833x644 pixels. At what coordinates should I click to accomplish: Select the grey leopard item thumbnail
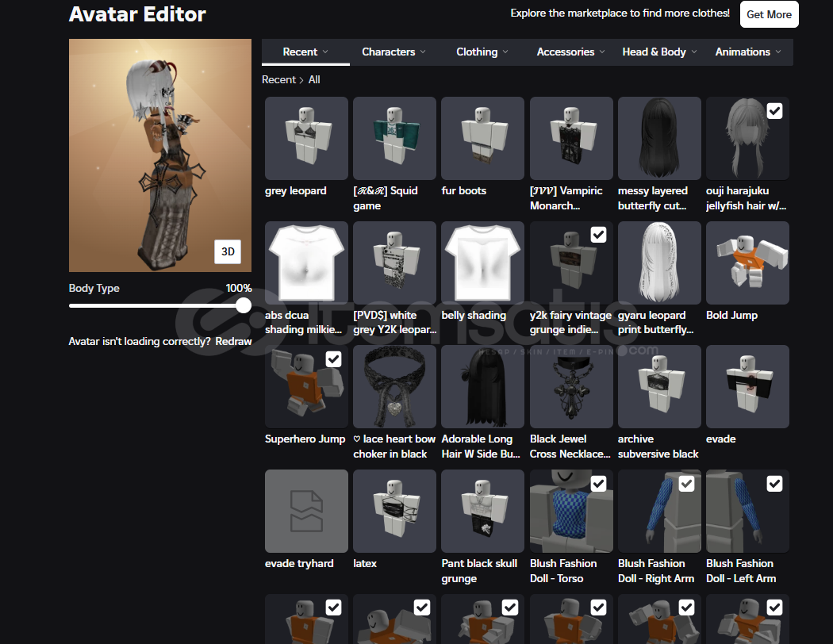pos(306,138)
